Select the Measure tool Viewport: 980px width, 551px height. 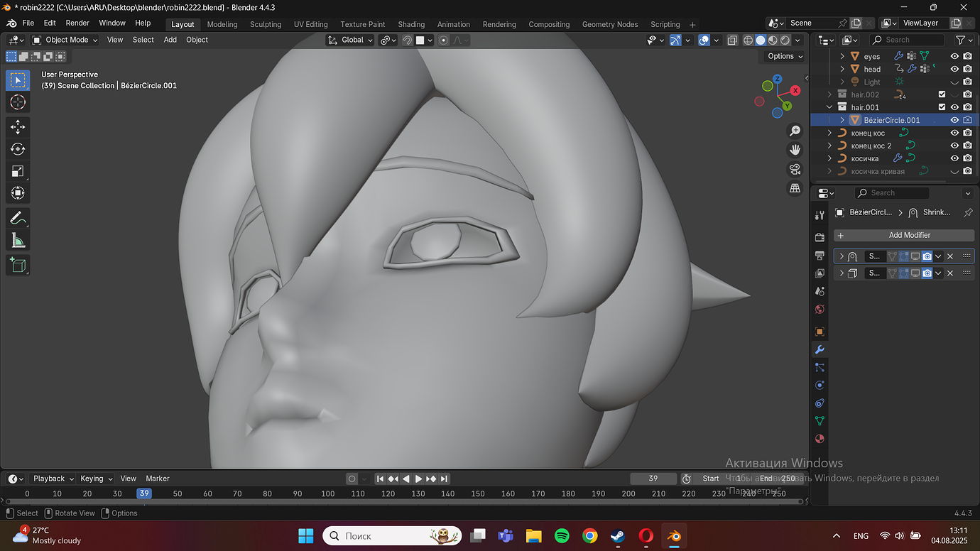click(18, 240)
